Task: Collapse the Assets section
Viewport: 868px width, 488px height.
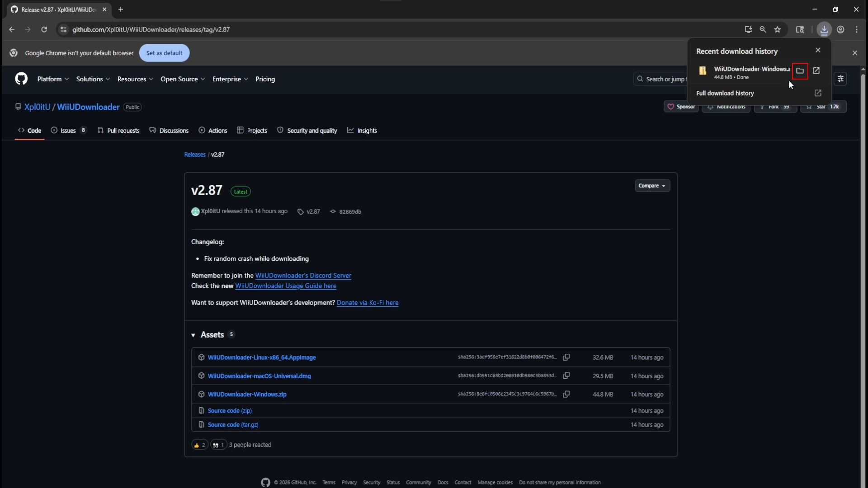Action: pos(193,335)
